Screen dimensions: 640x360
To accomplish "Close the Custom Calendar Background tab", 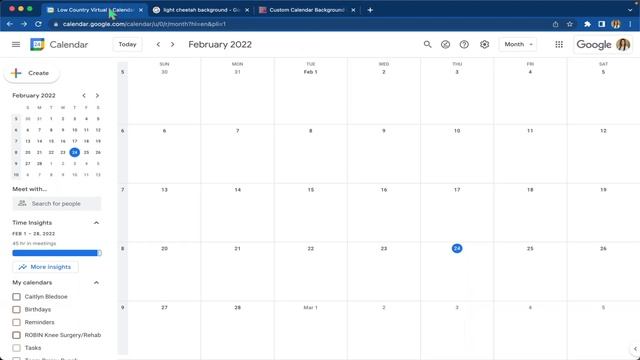I will pyautogui.click(x=353, y=10).
